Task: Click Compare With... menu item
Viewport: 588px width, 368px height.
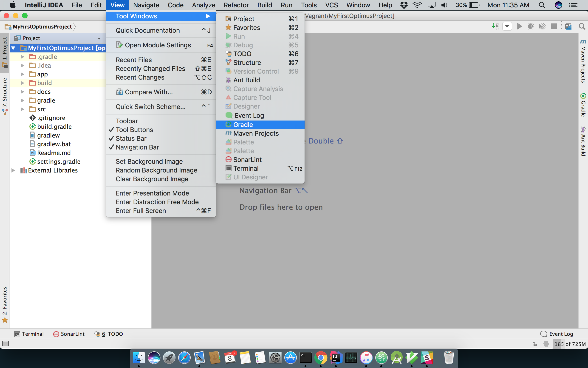Action: pyautogui.click(x=161, y=92)
